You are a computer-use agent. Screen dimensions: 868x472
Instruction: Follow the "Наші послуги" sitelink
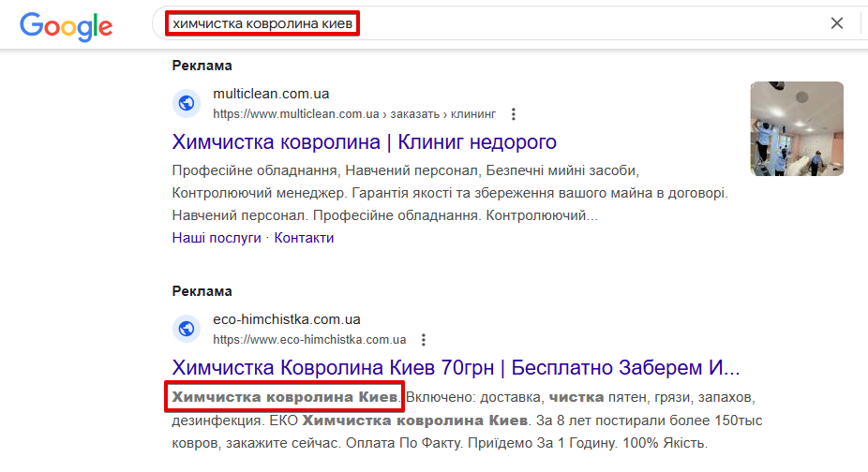(x=217, y=238)
